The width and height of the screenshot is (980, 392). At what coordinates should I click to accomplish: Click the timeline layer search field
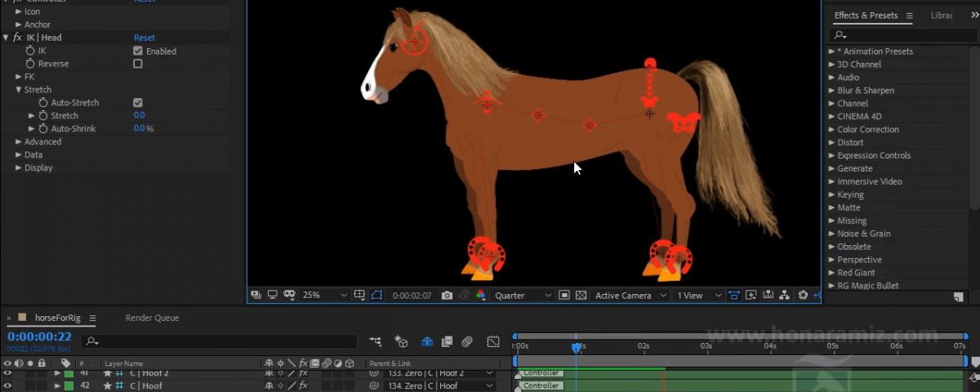click(219, 341)
